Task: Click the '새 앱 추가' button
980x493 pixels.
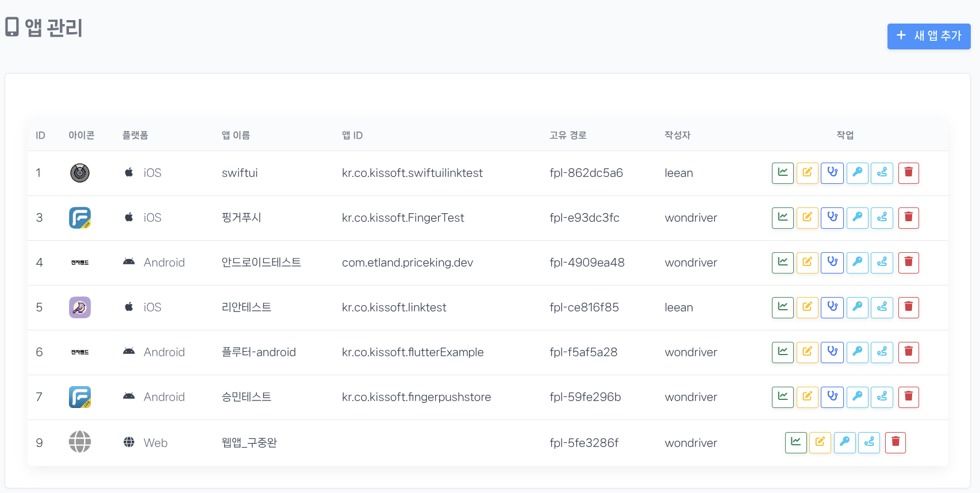Action: pyautogui.click(x=928, y=36)
